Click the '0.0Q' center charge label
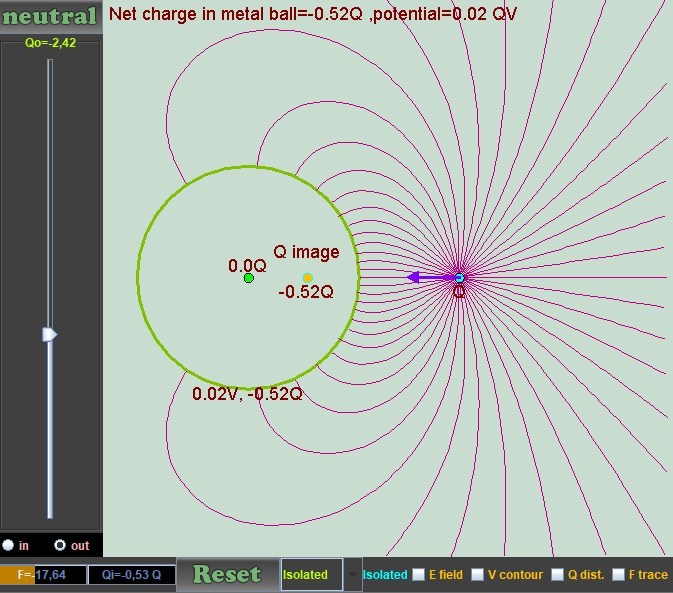 (x=247, y=266)
